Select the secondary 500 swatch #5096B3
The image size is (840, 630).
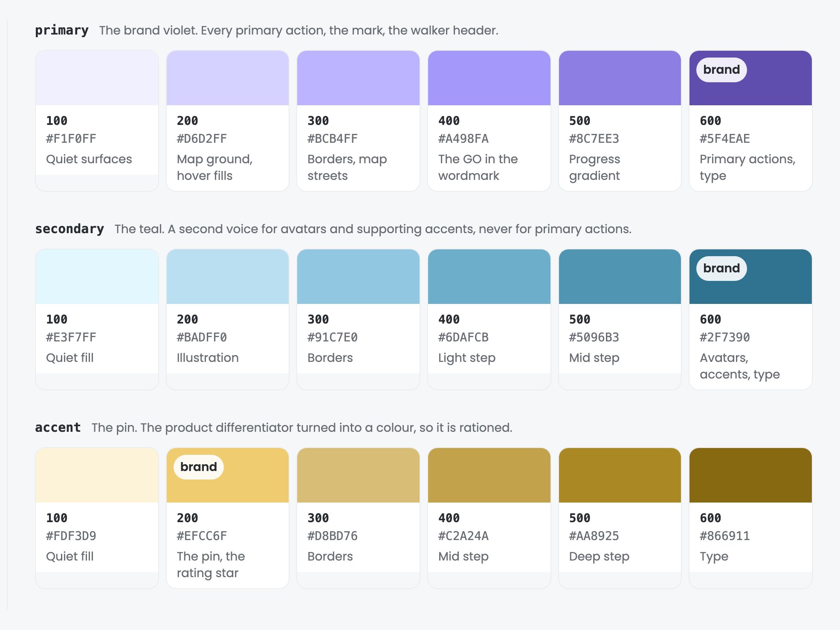point(620,277)
